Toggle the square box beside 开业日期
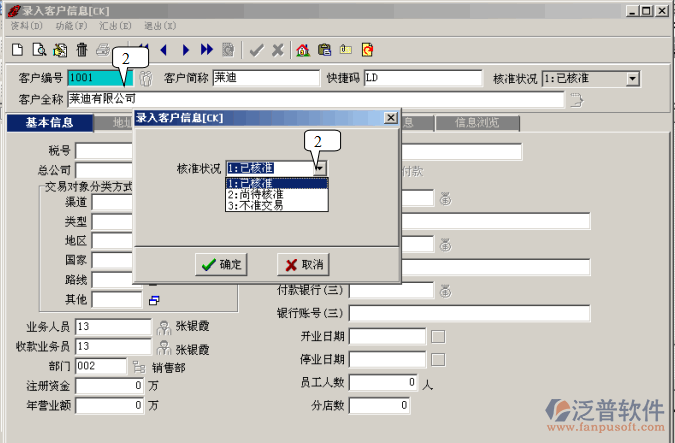The height and width of the screenshot is (443, 675). pos(437,337)
